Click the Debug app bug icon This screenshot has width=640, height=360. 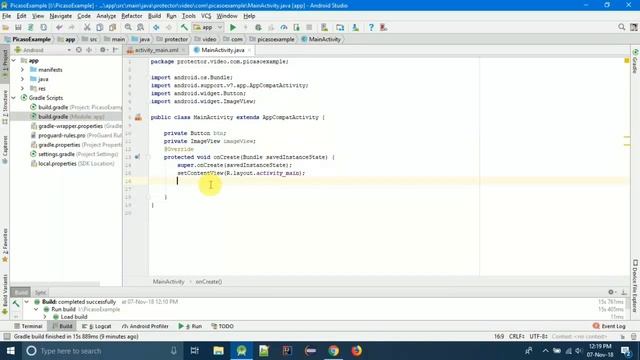pyautogui.click(x=258, y=27)
